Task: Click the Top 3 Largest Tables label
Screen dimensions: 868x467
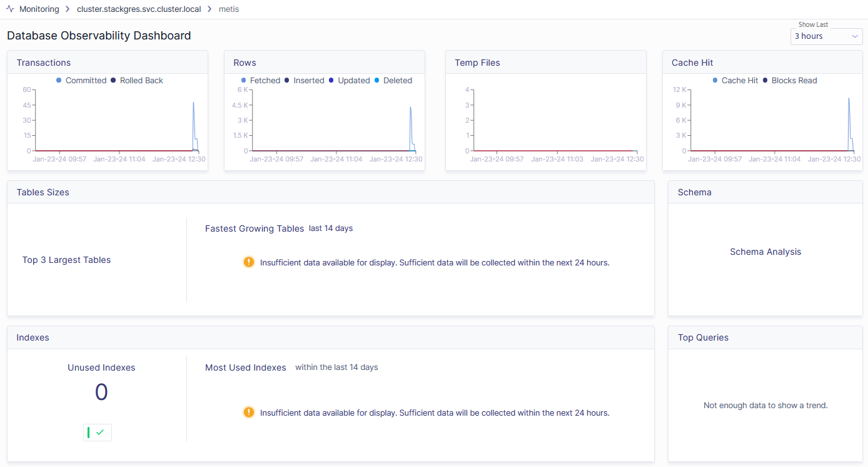Action: (x=66, y=260)
